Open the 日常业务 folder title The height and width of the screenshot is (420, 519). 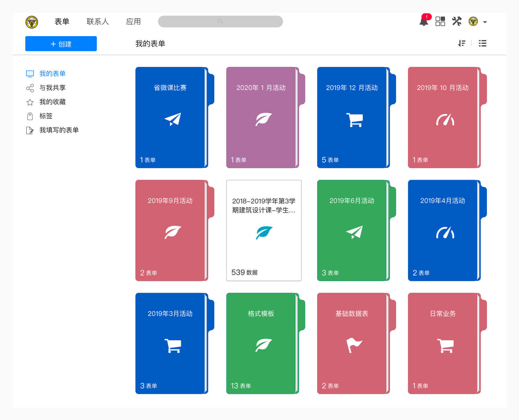pyautogui.click(x=443, y=314)
